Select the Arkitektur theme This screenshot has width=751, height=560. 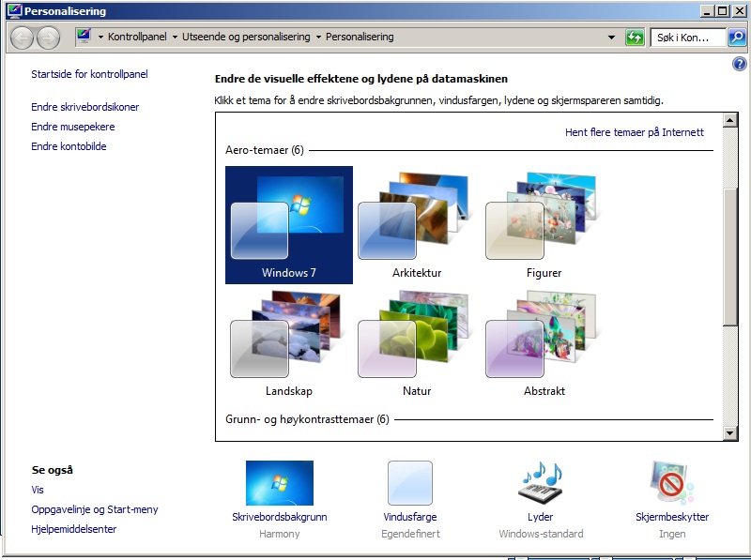tap(416, 225)
